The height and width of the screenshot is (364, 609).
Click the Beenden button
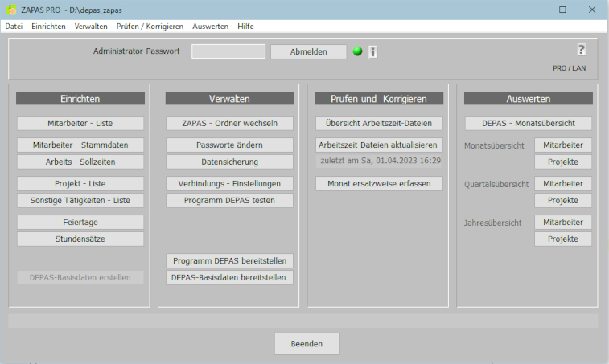(307, 344)
